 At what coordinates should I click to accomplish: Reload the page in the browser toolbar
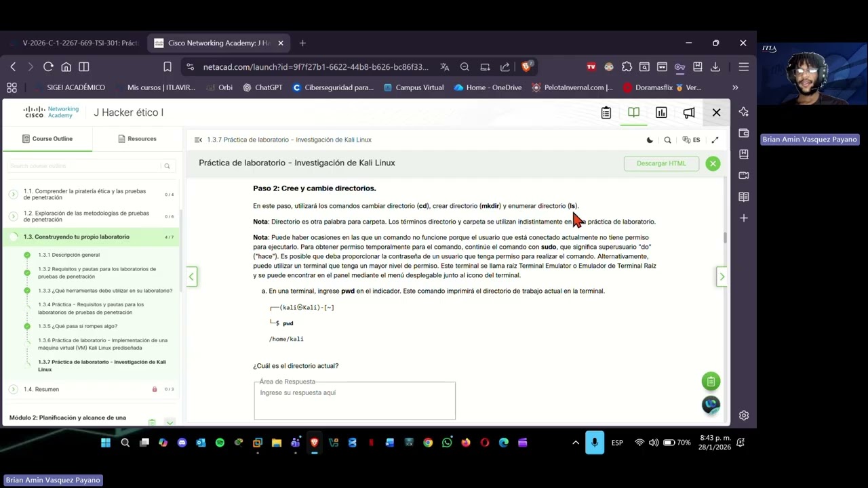48,67
